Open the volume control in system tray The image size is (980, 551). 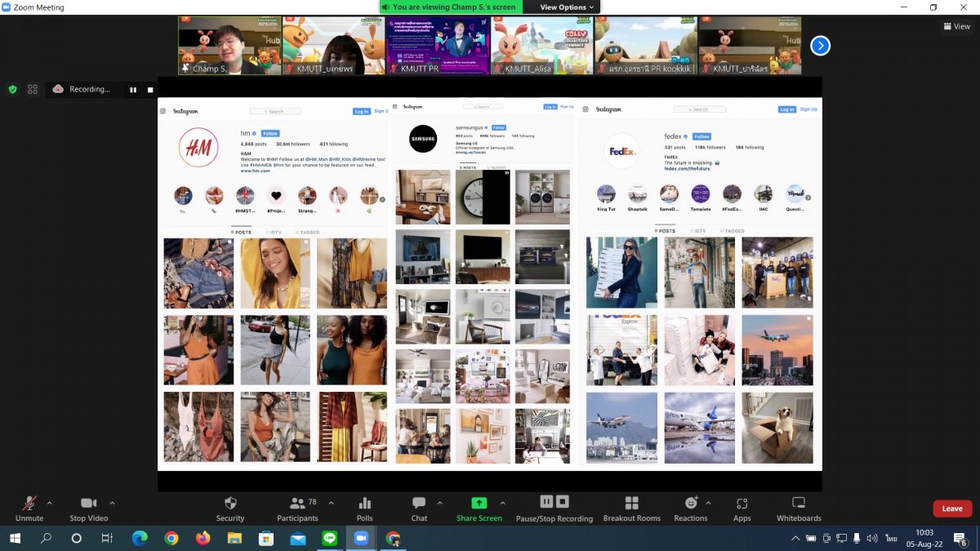[871, 539]
